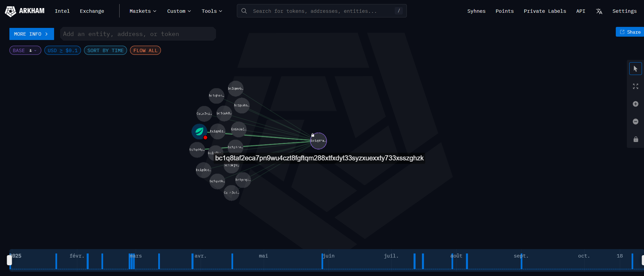Open the Tools dropdown menu
The width and height of the screenshot is (644, 276).
(212, 11)
